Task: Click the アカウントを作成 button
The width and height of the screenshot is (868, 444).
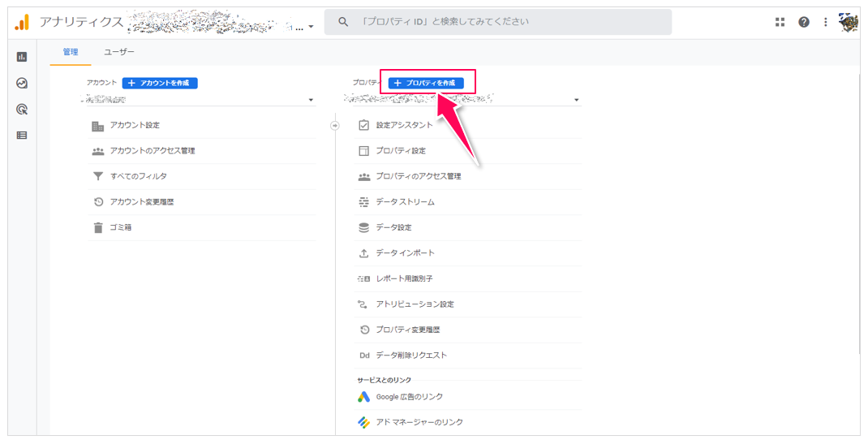Action: point(160,83)
